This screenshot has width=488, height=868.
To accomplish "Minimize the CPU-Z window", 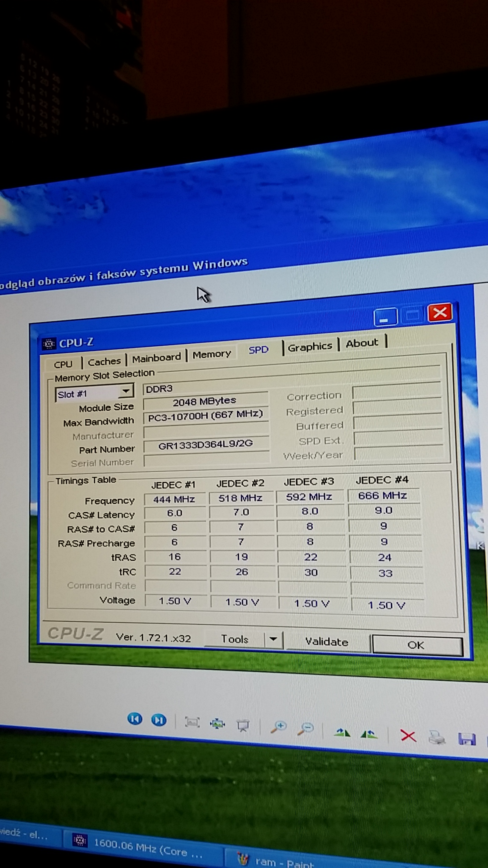I will pyautogui.click(x=385, y=317).
